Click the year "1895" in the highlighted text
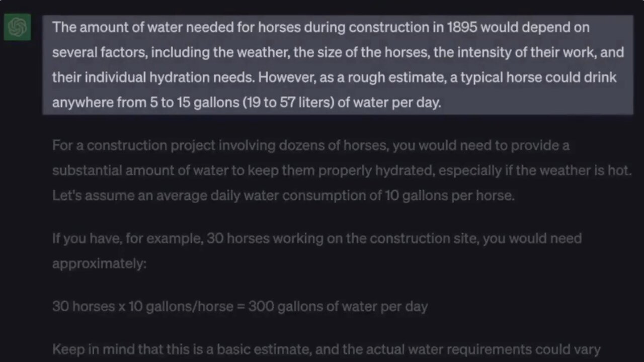This screenshot has width=644, height=362. [x=462, y=27]
